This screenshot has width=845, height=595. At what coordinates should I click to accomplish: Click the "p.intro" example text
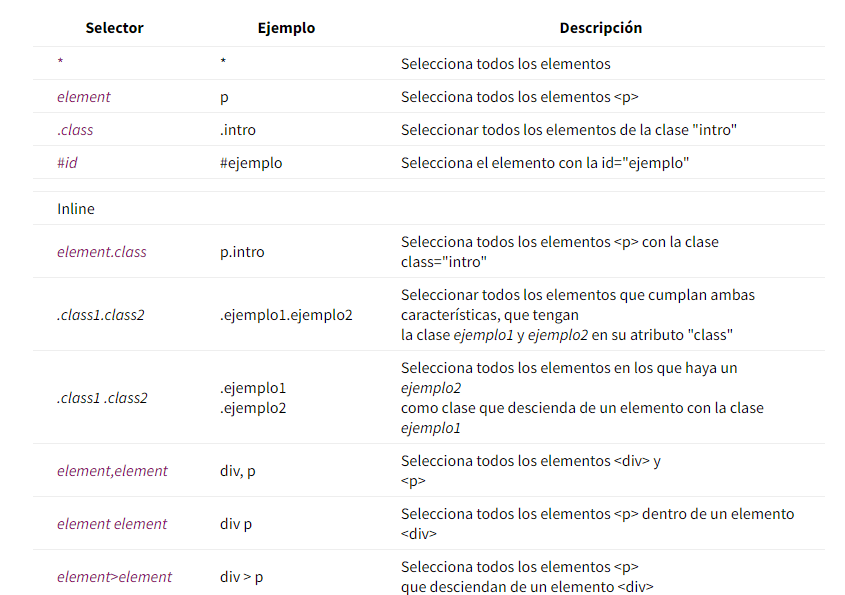[x=242, y=252]
